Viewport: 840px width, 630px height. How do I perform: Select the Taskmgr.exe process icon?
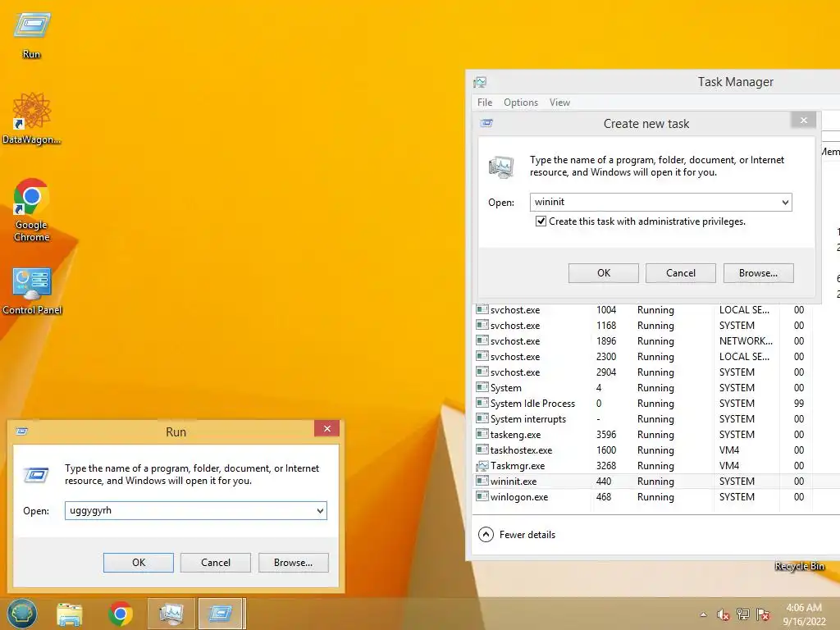(482, 466)
